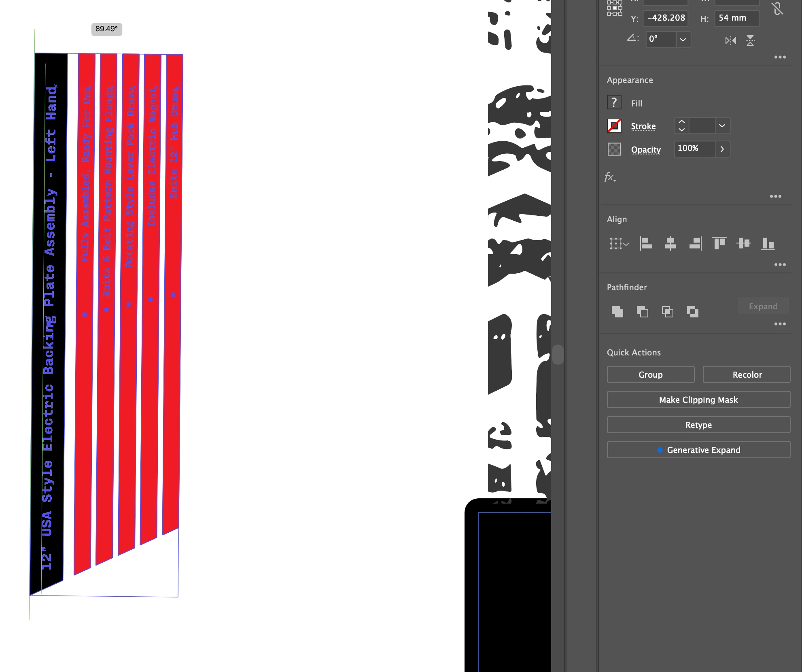Click vertical align center icon
Screen dimensions: 802x672
click(x=743, y=243)
